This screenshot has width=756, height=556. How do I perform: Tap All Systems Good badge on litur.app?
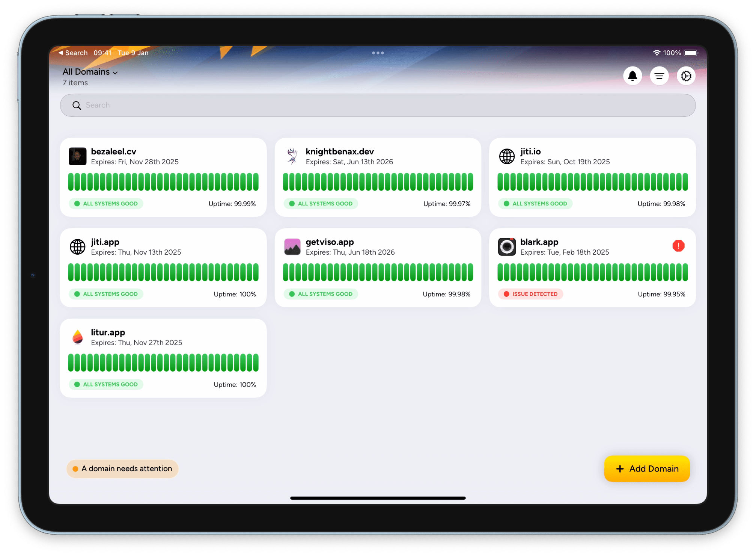pyautogui.click(x=106, y=384)
